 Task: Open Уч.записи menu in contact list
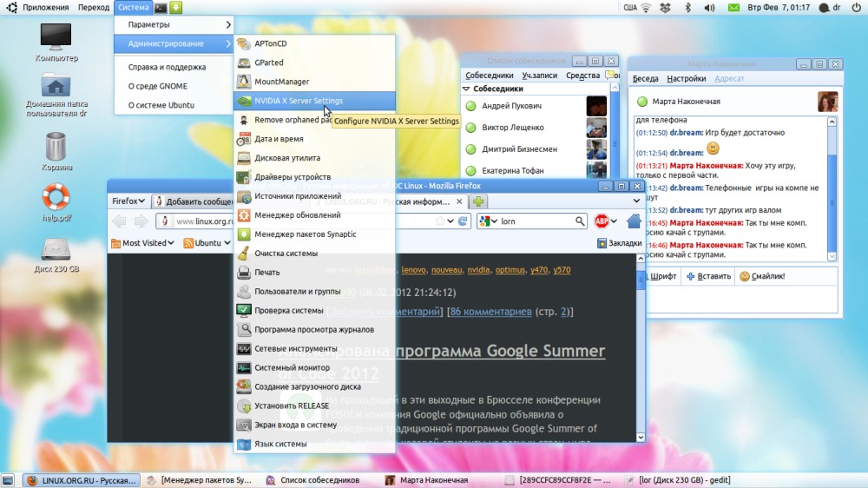point(539,76)
